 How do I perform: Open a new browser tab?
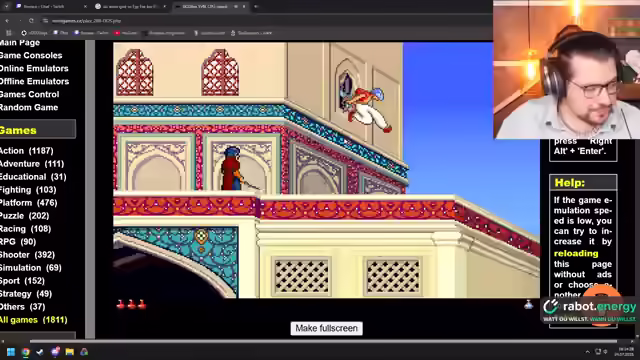256,7
